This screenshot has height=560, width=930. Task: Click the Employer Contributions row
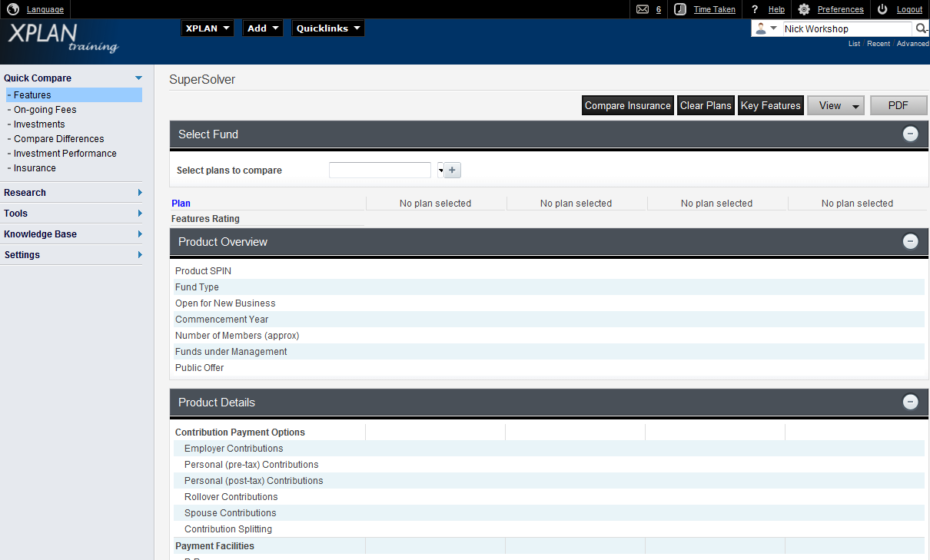pyautogui.click(x=550, y=449)
